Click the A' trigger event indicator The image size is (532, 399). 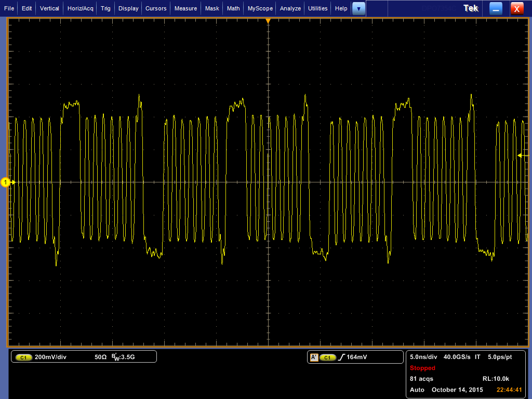pos(314,357)
